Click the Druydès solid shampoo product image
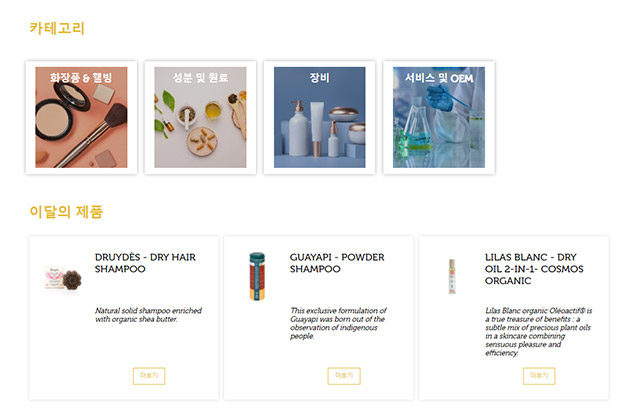Image resolution: width=640 pixels, height=420 pixels. tap(63, 279)
